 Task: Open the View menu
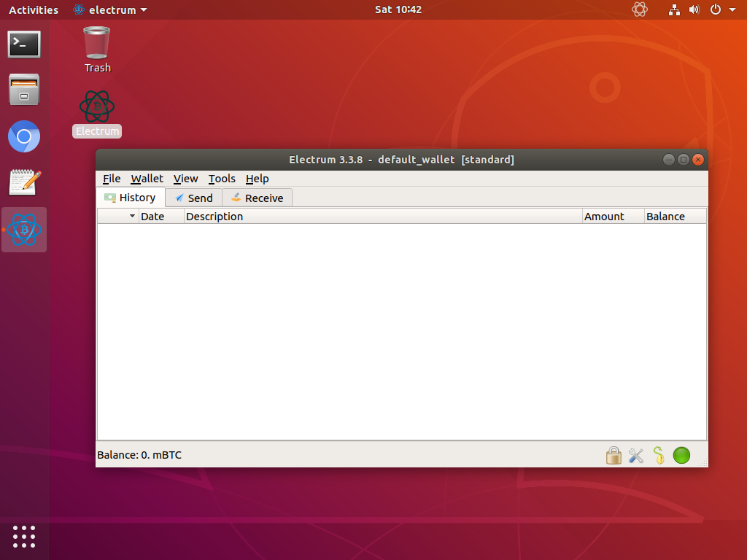pyautogui.click(x=185, y=179)
